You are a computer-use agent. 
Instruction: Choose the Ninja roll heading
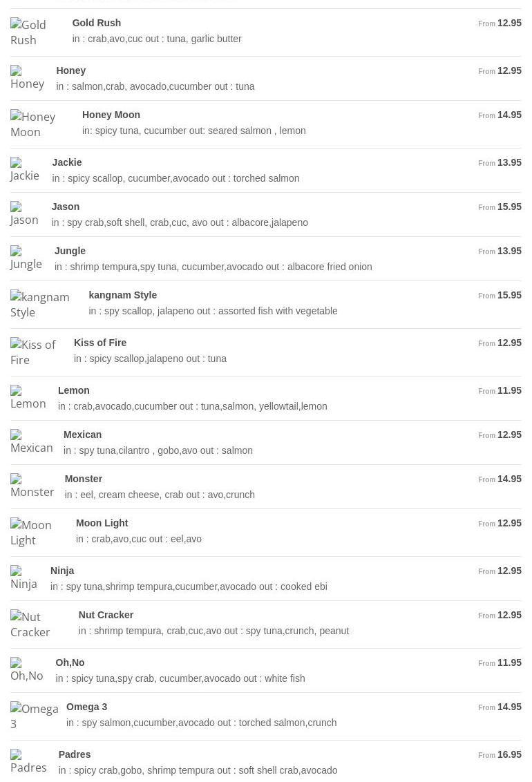click(x=62, y=571)
